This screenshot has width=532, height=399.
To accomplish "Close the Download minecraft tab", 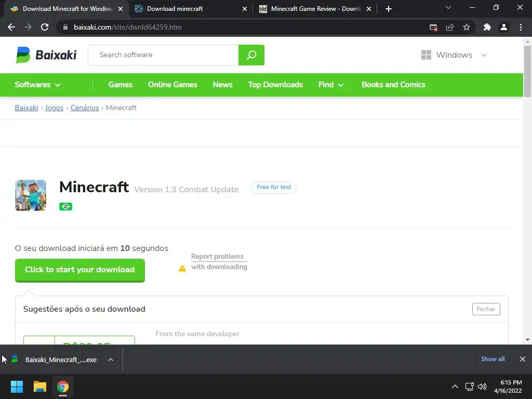I will click(x=245, y=9).
